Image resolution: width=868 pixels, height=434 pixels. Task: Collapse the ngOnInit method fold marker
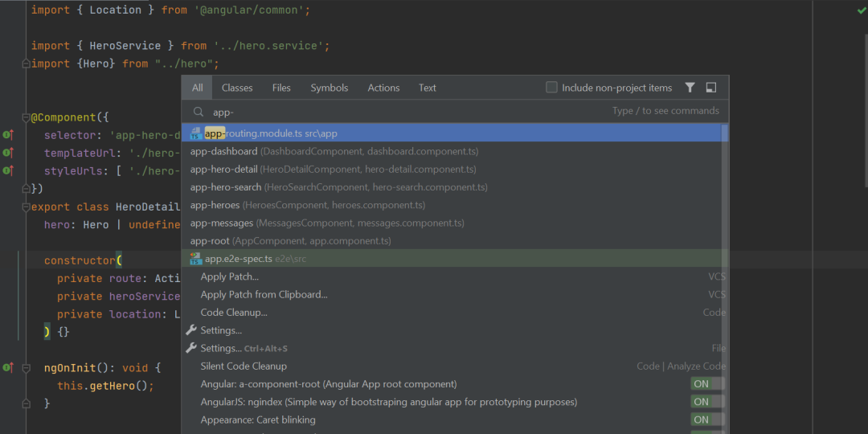(26, 367)
